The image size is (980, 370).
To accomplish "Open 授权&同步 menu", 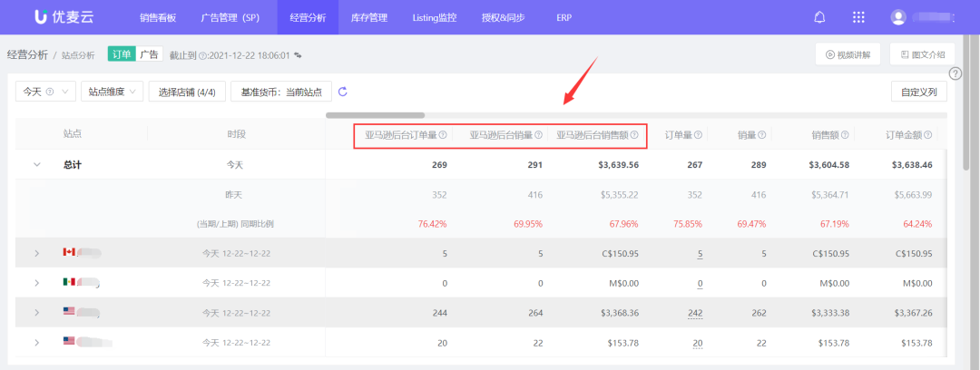I will (503, 17).
